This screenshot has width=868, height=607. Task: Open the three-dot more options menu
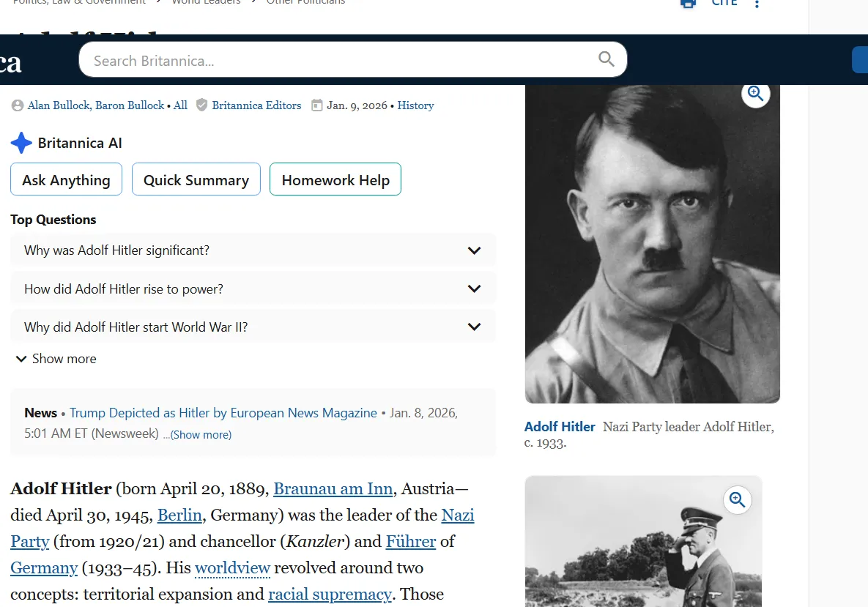pos(757,4)
